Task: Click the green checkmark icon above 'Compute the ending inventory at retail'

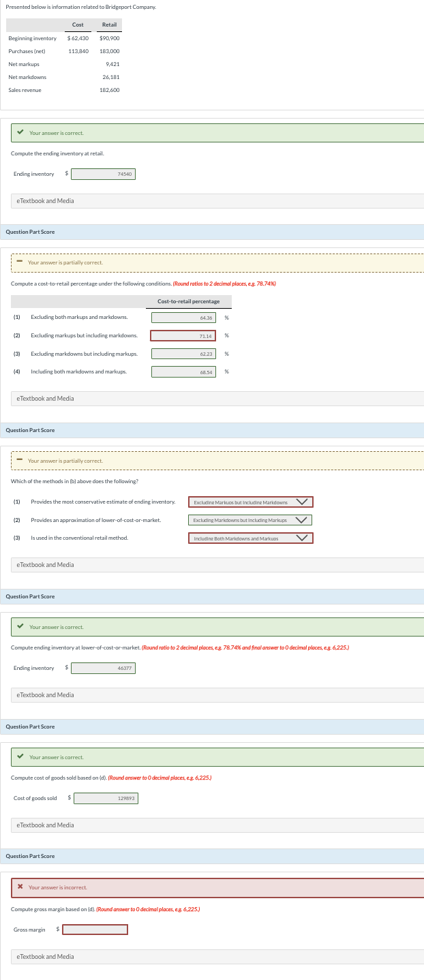Action: [x=21, y=132]
